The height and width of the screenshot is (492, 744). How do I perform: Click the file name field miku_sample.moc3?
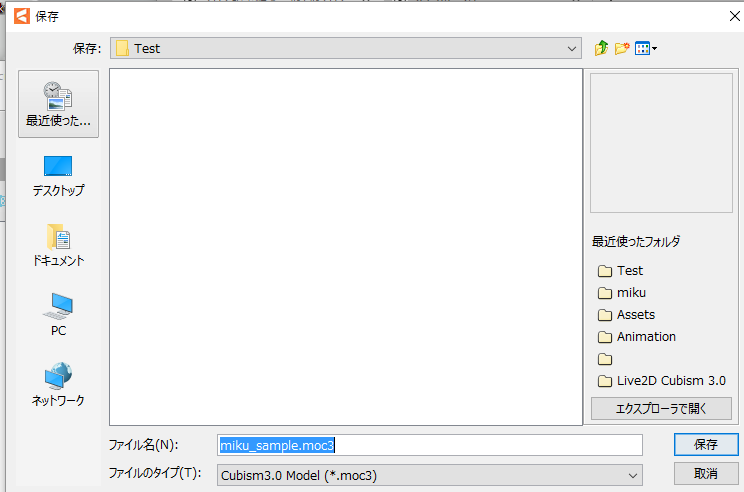(430, 445)
